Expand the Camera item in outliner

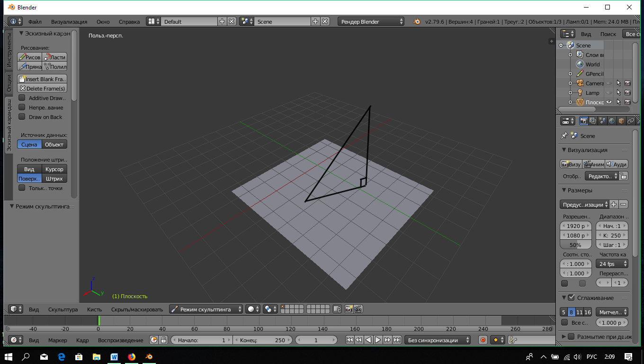coord(570,83)
